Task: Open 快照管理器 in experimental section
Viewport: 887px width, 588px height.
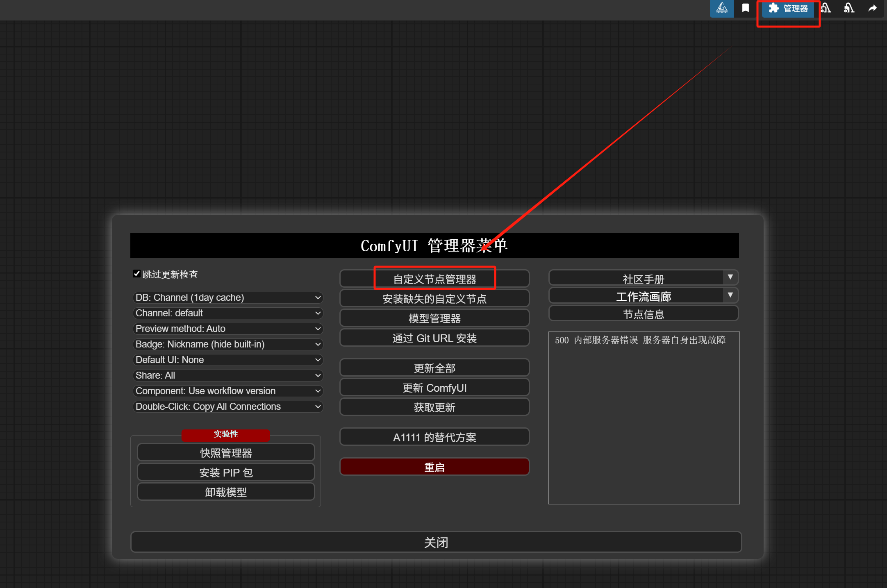Action: tap(226, 453)
